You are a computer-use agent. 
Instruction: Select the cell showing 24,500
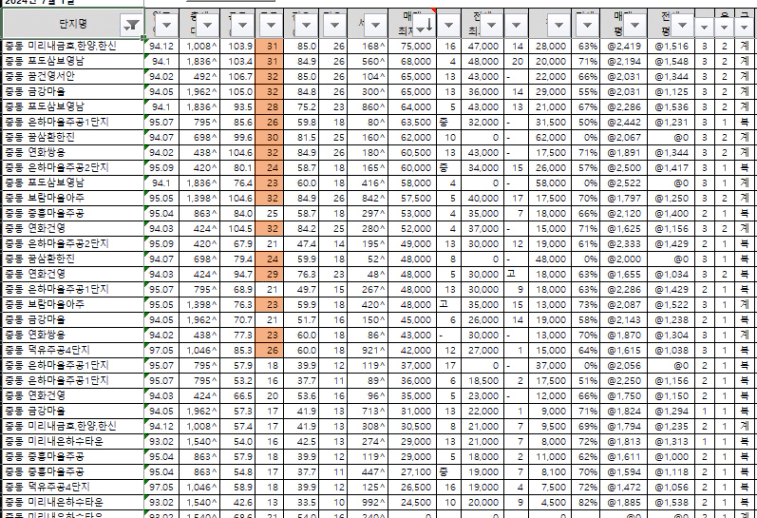click(x=412, y=503)
